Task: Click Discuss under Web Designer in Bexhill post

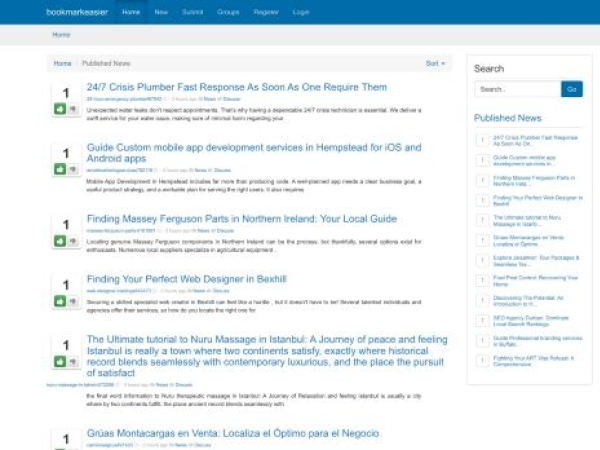Action: [221, 291]
